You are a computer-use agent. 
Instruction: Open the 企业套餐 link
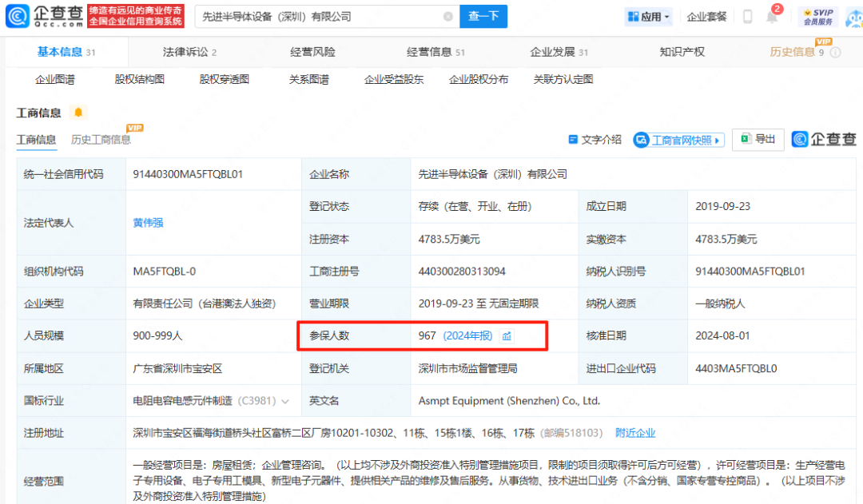pos(706,17)
